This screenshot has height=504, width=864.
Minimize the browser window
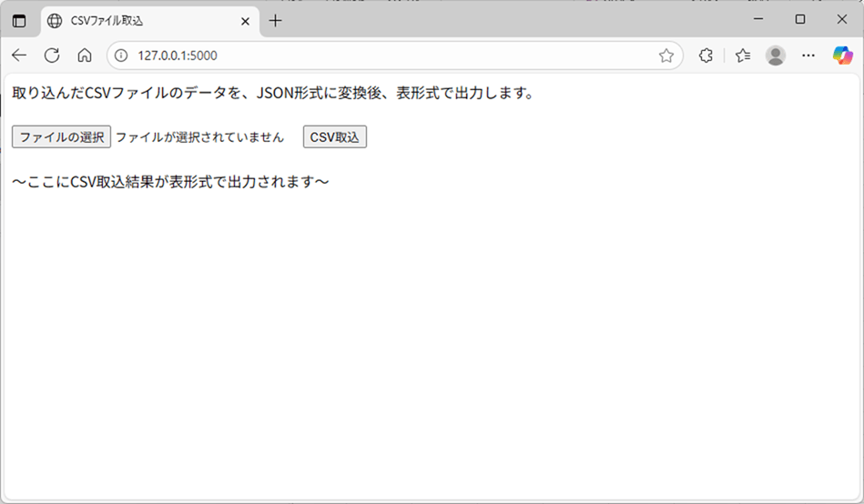758,19
